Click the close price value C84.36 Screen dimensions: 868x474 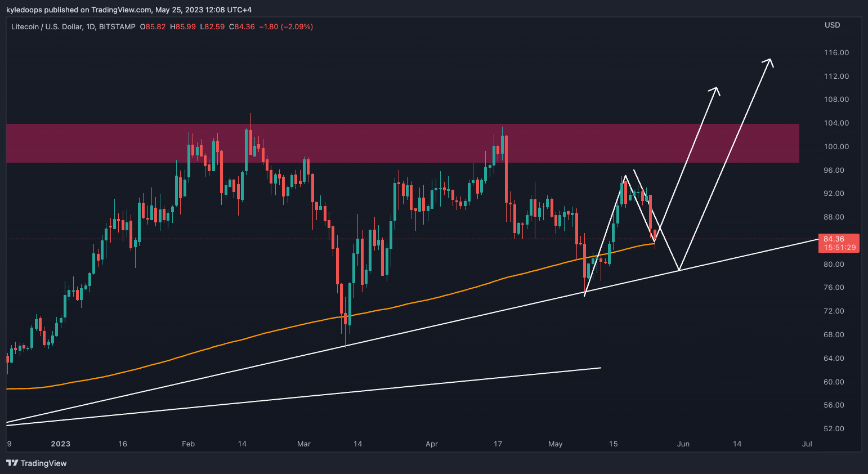(242, 26)
